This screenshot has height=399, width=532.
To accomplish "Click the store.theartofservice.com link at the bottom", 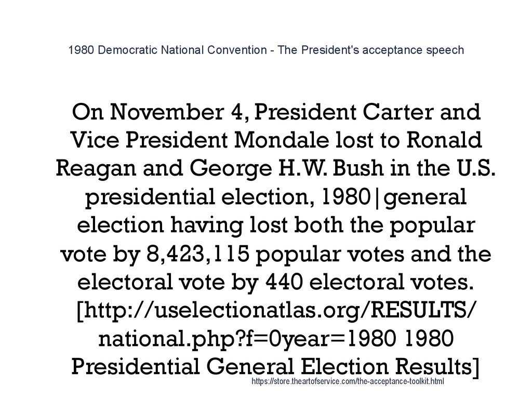I will coord(347,382).
